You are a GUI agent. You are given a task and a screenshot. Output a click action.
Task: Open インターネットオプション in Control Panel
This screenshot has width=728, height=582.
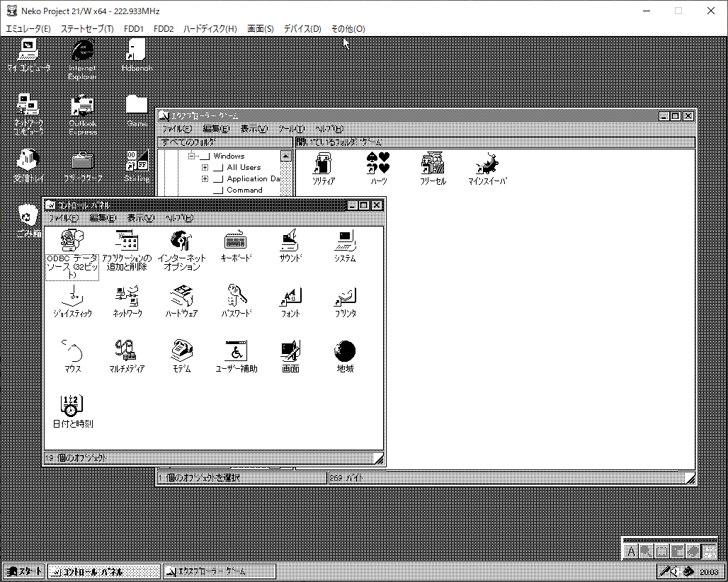coord(181,251)
